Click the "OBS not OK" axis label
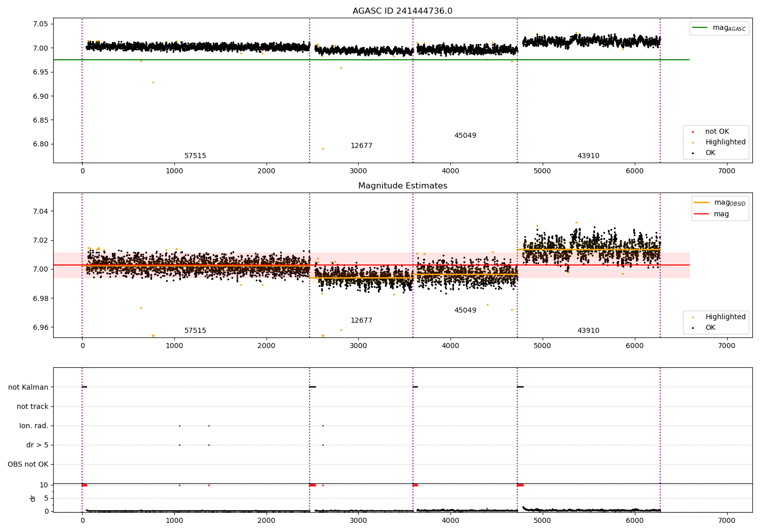This screenshot has height=532, width=760. 28,464
